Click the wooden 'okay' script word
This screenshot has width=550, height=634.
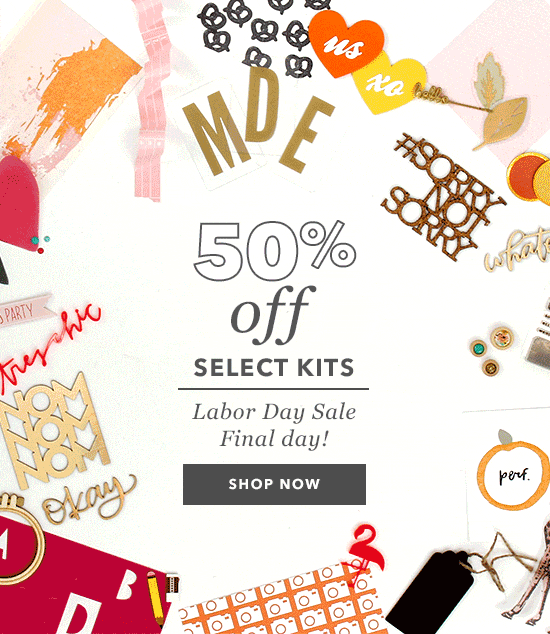tap(89, 499)
